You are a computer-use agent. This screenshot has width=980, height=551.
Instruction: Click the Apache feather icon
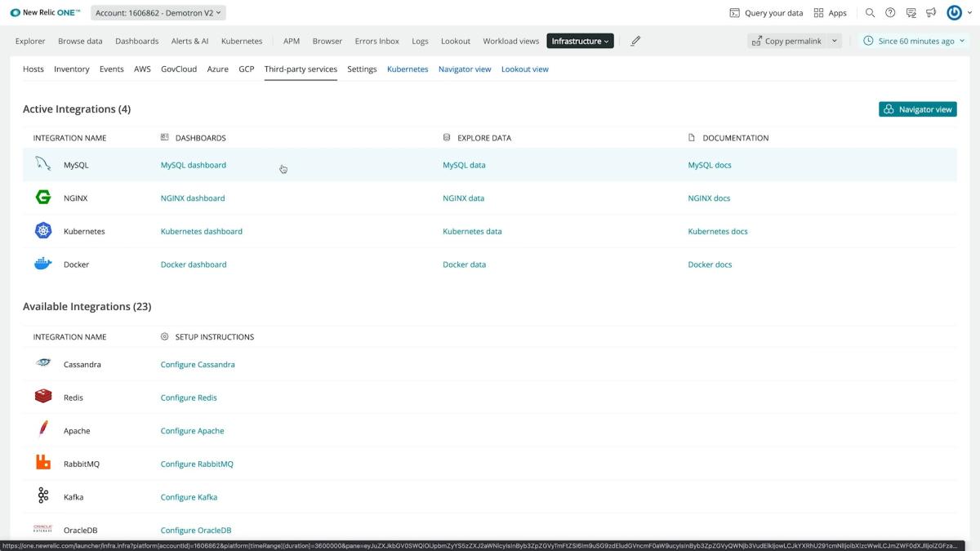click(43, 430)
